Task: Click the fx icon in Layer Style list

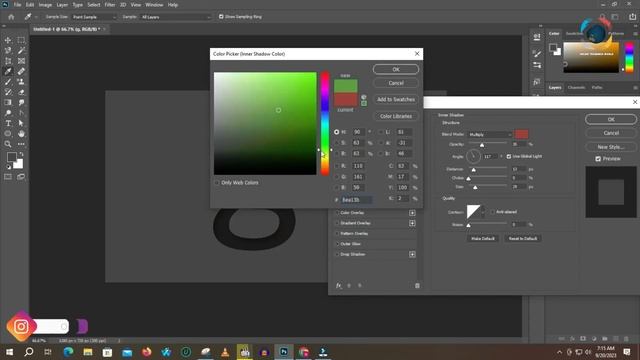Action: point(338,286)
